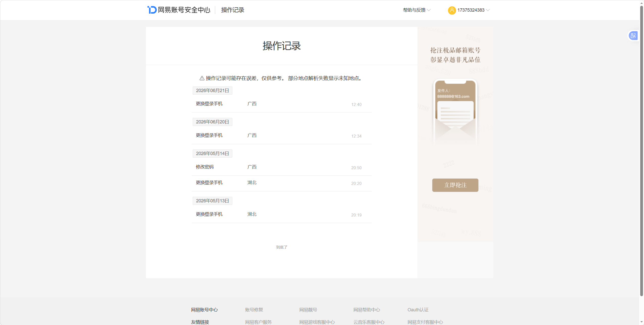Image resolution: width=644 pixels, height=325 pixels.
Task: Select the 2026年06月21日 date label
Action: 212,91
